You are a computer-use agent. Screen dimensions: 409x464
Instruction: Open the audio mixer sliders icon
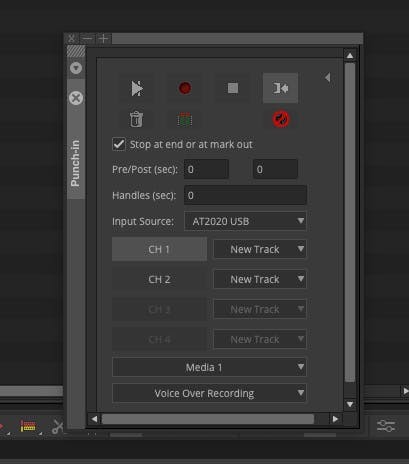point(386,426)
